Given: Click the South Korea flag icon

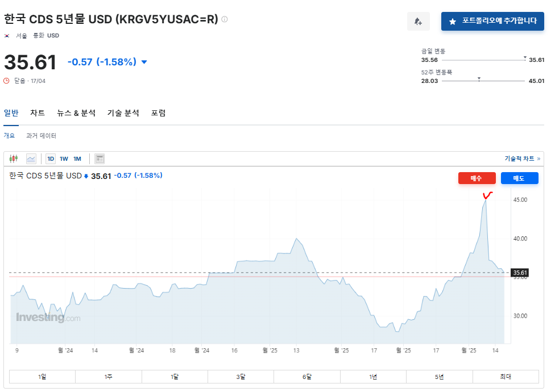Looking at the screenshot, I should [7, 35].
